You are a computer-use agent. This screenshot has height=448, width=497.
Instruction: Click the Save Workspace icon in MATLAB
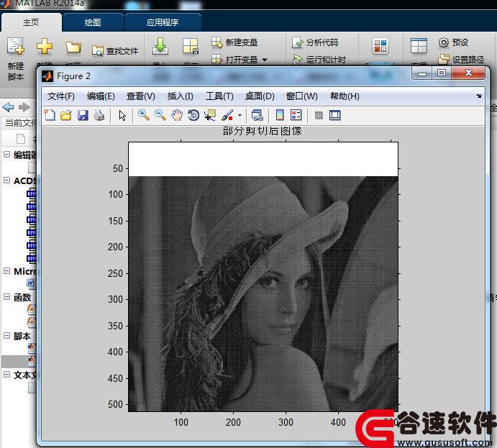pyautogui.click(x=191, y=47)
